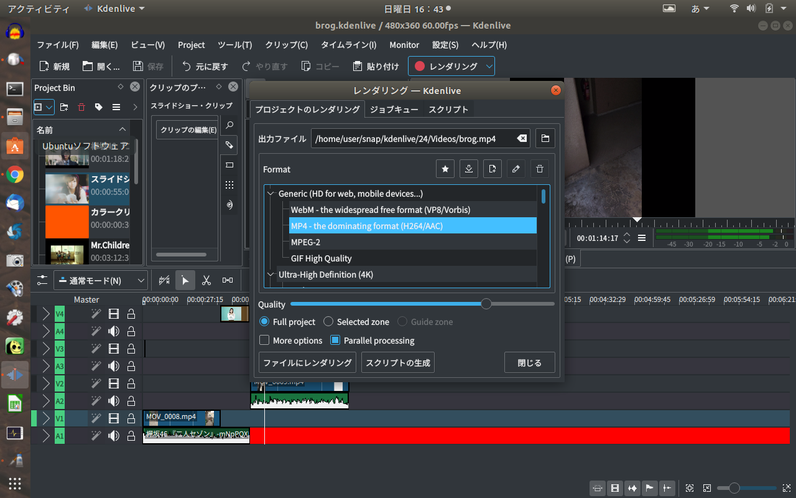Delete clip using Project Bin trash icon

81,107
